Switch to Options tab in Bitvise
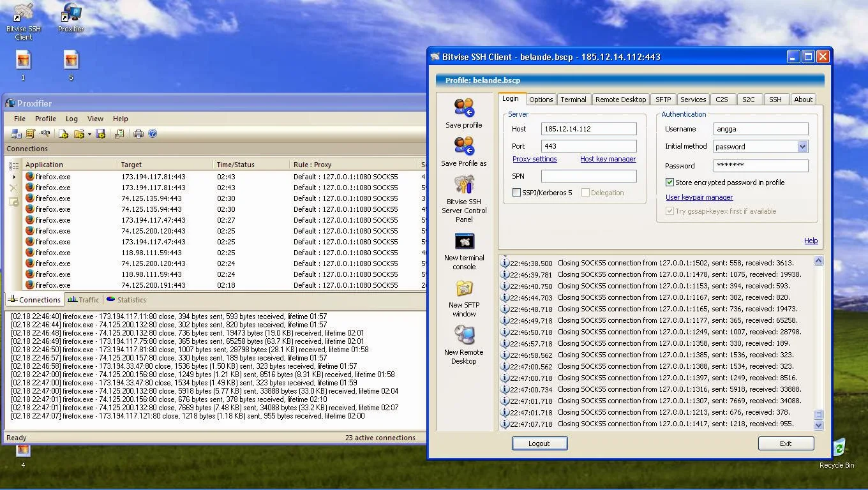Image resolution: width=868 pixels, height=490 pixels. (541, 100)
